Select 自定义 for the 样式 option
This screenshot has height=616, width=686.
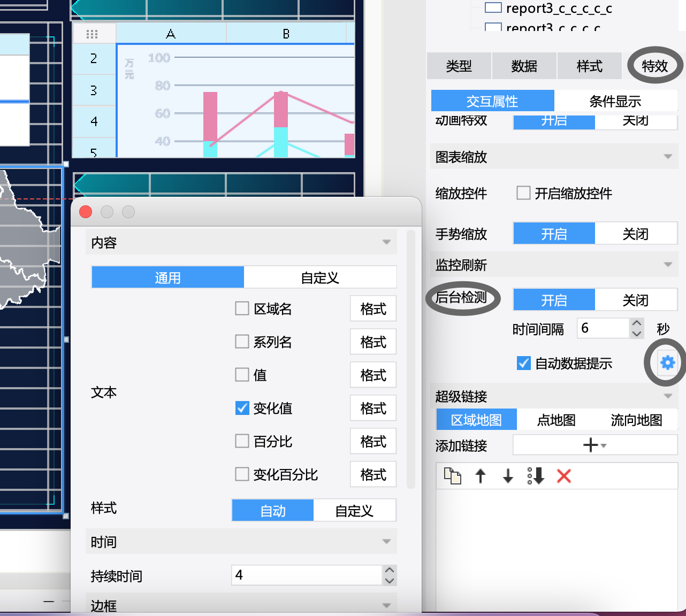click(354, 511)
